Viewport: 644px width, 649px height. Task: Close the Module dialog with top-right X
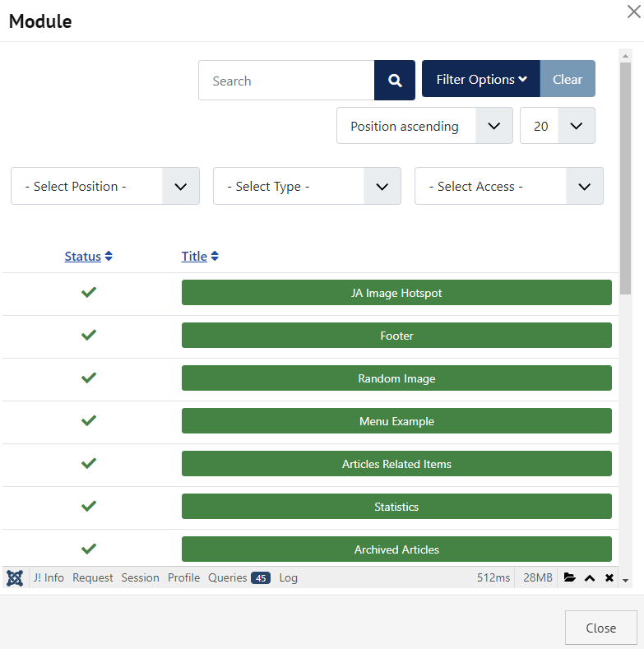(x=633, y=12)
